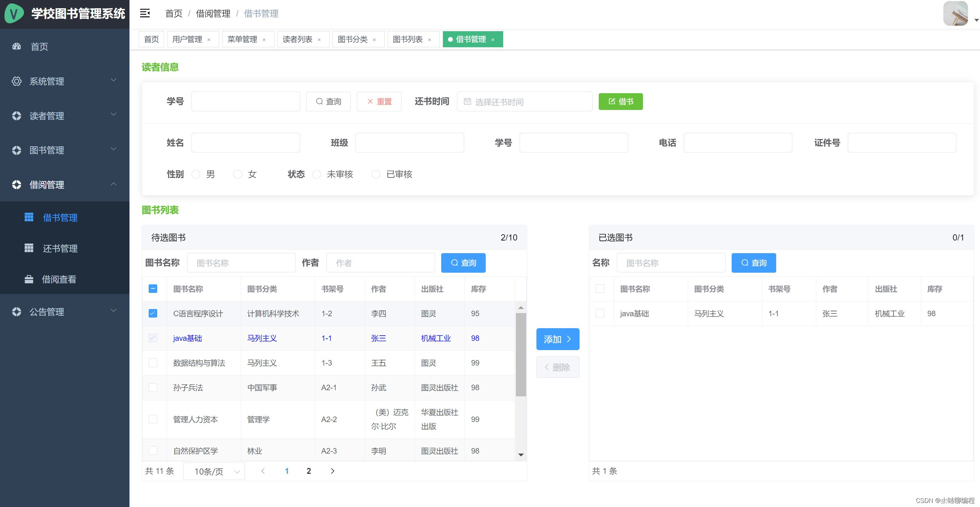The image size is (980, 507).
Task: Click the briefcase icon beside 借阅查看
Action: tap(29, 279)
